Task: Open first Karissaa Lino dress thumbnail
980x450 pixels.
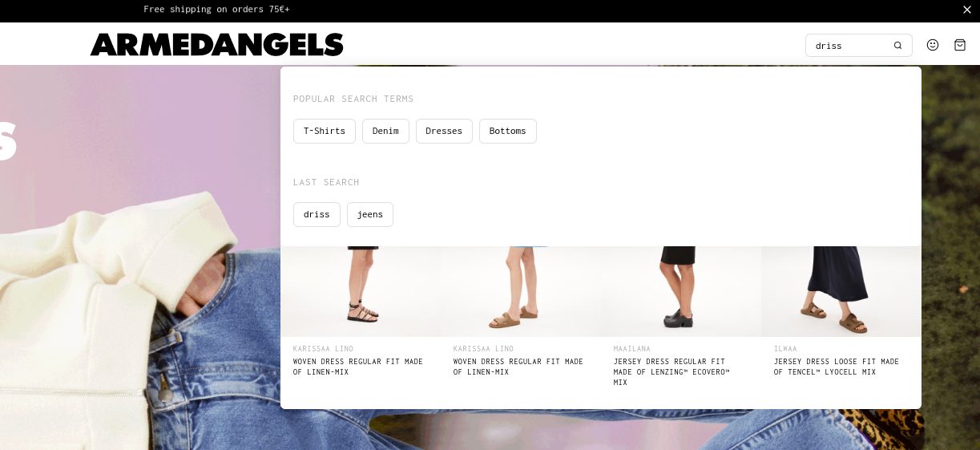Action: (x=361, y=291)
